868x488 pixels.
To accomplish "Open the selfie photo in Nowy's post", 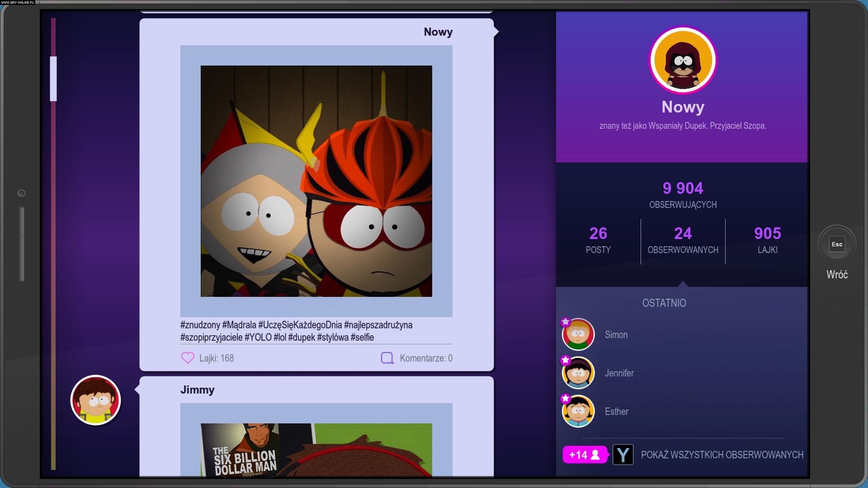I will (316, 181).
